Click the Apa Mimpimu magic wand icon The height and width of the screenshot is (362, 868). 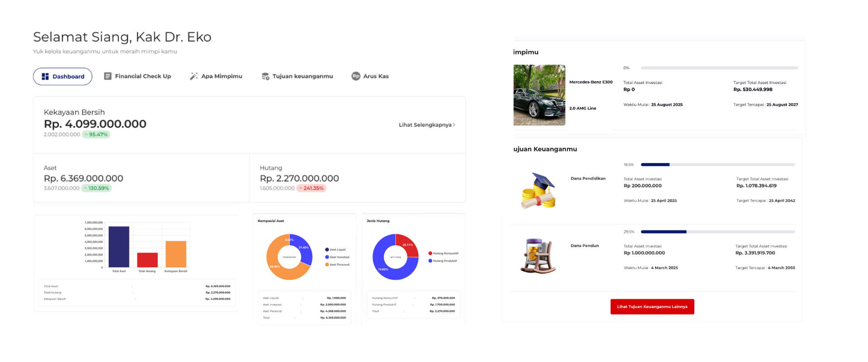[x=193, y=76]
